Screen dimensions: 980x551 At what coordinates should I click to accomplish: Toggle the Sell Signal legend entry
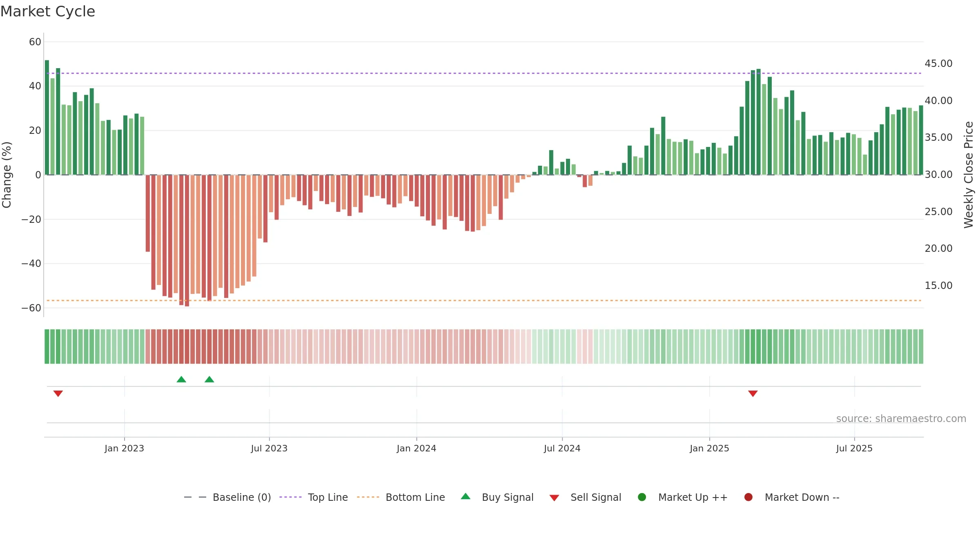point(585,497)
